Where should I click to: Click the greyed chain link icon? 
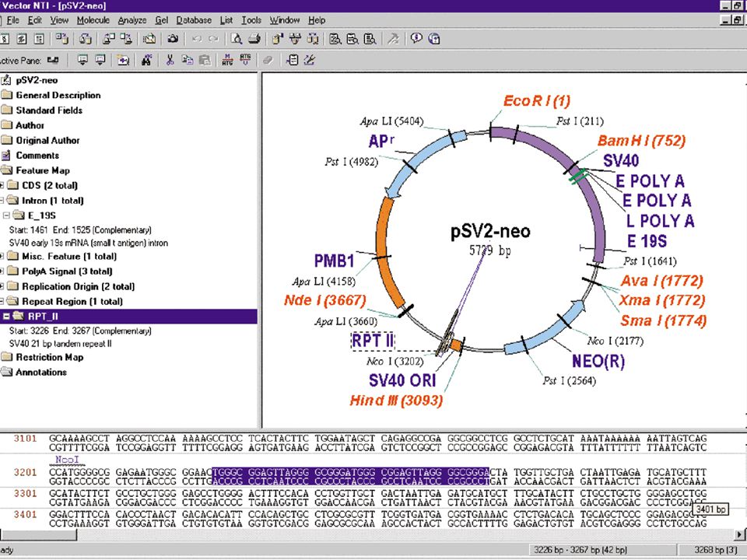pos(268,60)
